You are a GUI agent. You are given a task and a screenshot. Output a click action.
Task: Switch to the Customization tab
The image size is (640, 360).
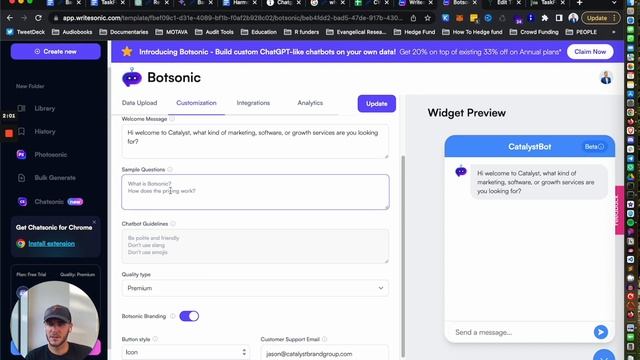point(196,103)
